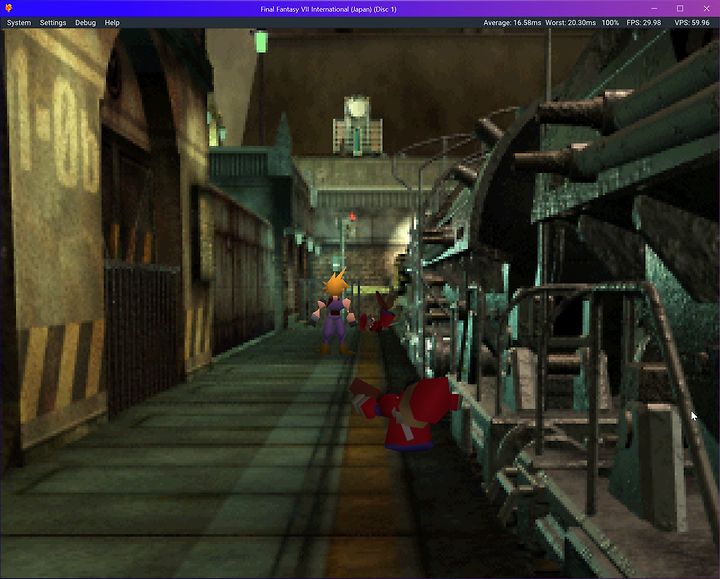
Task: Click the 'Average: 16.58ms' status text
Action: 512,22
